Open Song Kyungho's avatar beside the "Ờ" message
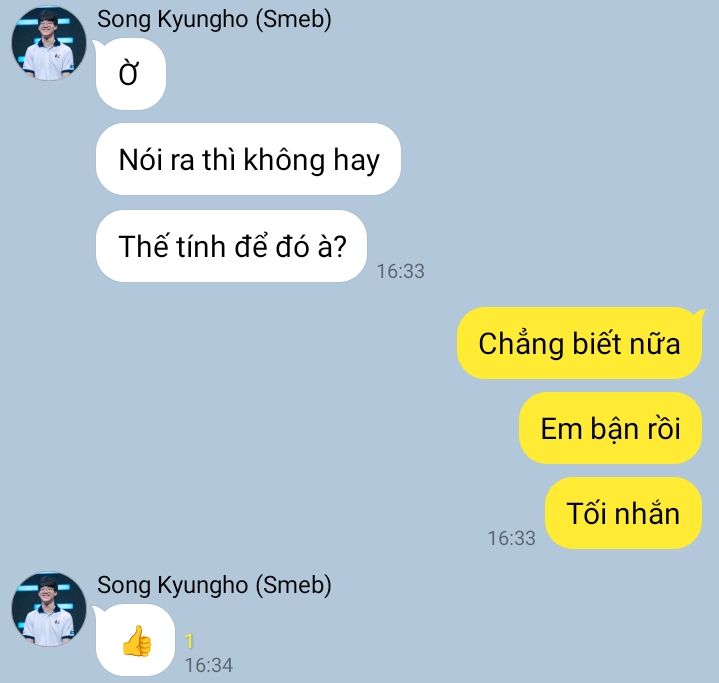This screenshot has height=683, width=719. coord(49,44)
